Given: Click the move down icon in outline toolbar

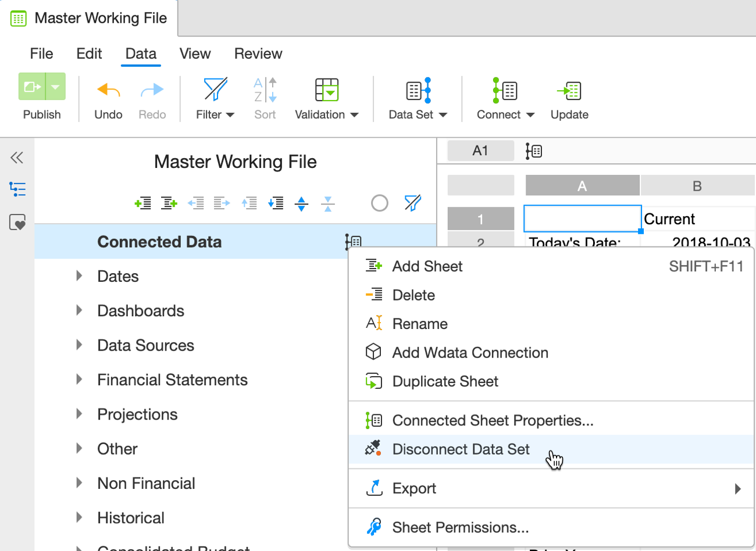Looking at the screenshot, I should [276, 203].
